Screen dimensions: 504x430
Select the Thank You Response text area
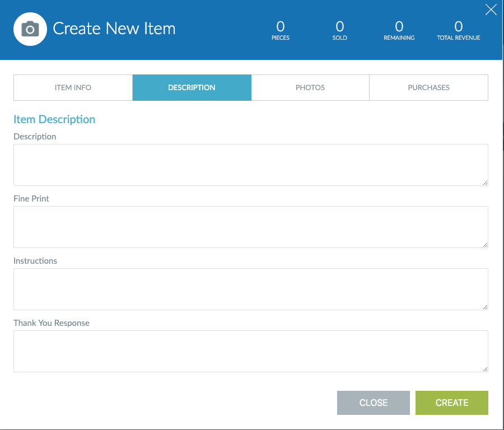coord(250,351)
